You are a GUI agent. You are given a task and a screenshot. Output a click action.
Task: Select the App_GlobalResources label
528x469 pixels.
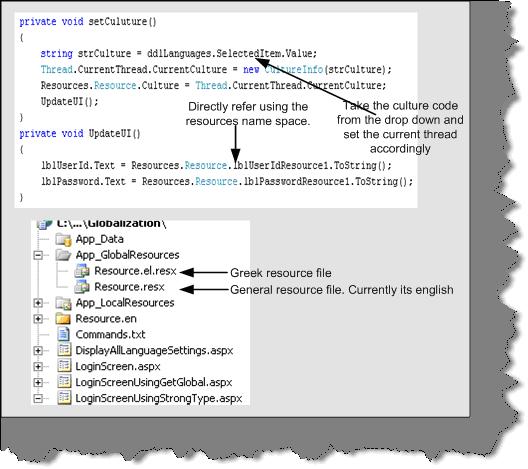point(127,255)
